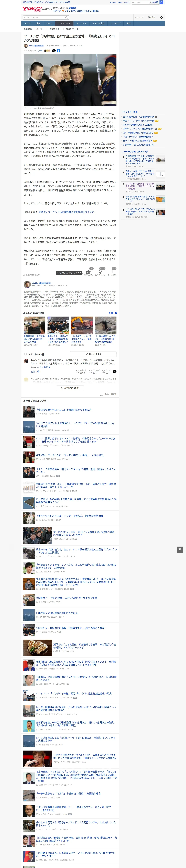Expand the first comment via もっと見る

[x=45, y=367]
